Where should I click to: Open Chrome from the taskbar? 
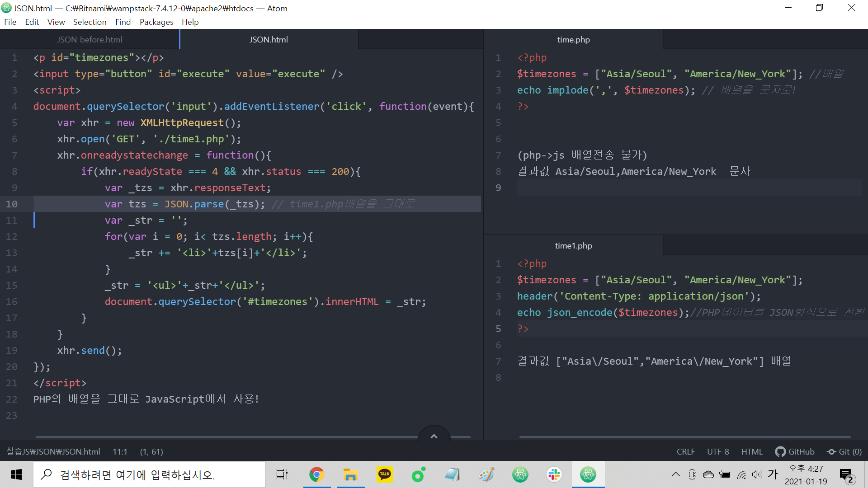pyautogui.click(x=317, y=474)
